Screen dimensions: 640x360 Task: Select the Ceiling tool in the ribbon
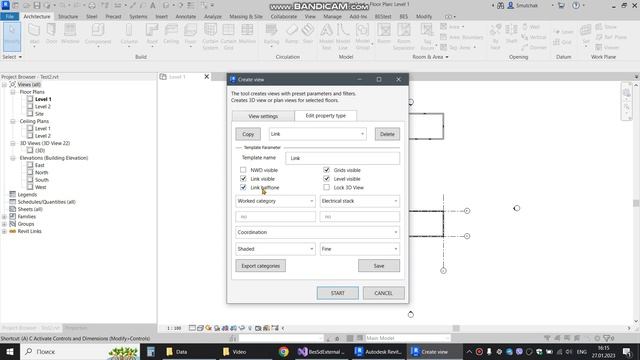click(x=171, y=34)
